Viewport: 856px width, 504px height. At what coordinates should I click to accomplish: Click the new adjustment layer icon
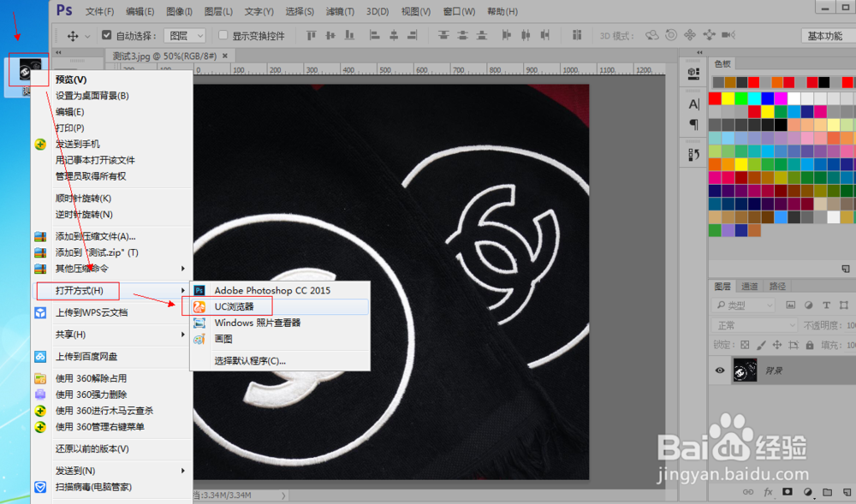tap(807, 492)
